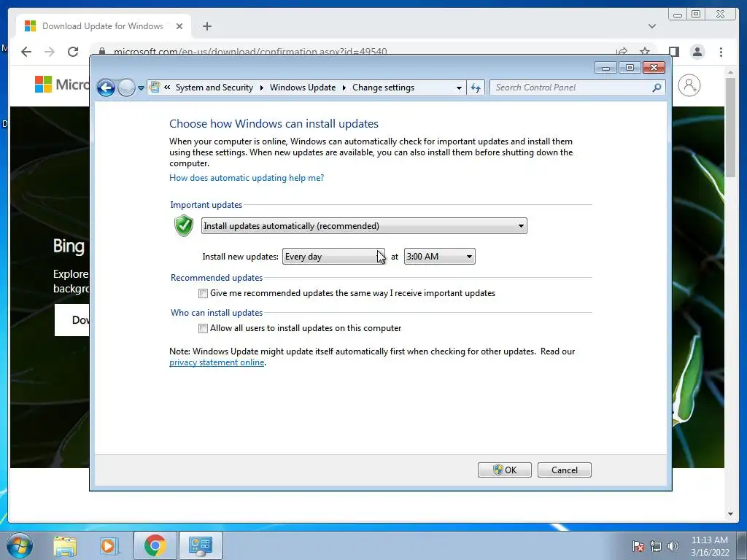Click network icon in system tray

pyautogui.click(x=656, y=545)
